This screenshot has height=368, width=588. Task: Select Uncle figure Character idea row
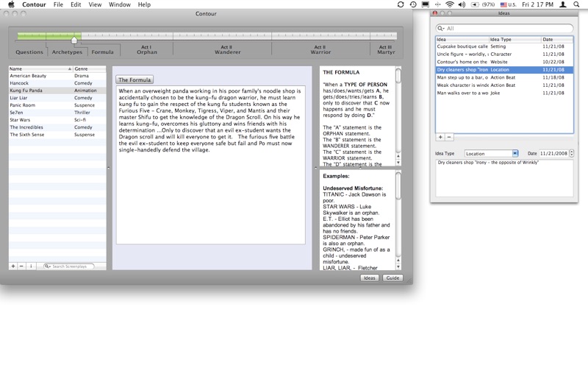(504, 54)
